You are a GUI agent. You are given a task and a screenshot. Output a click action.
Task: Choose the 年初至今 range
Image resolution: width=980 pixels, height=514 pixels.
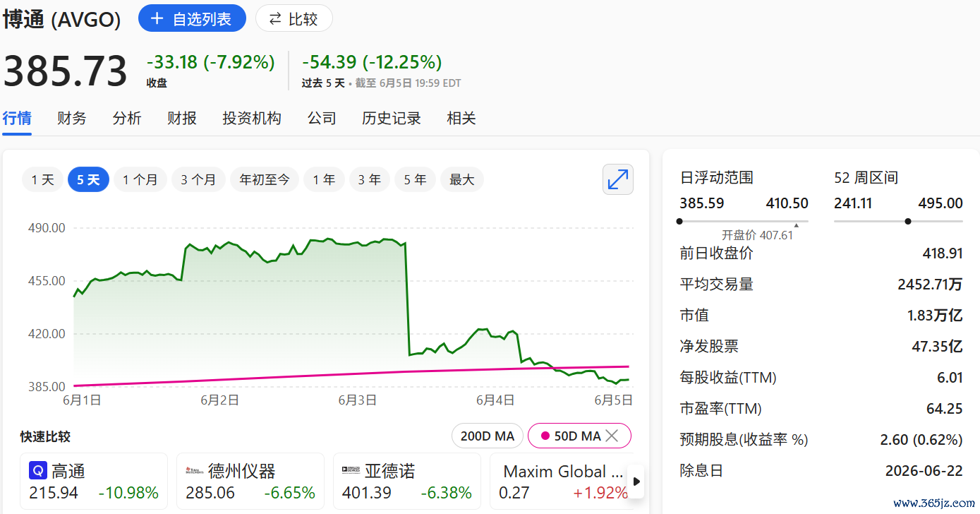point(265,179)
